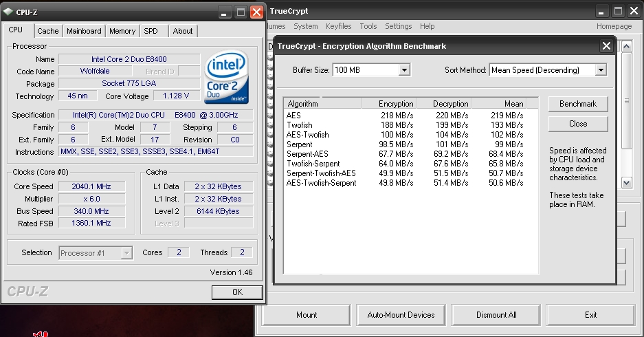Click the Instructions field listing MMX, SSE
The image size is (644, 337).
(156, 151)
